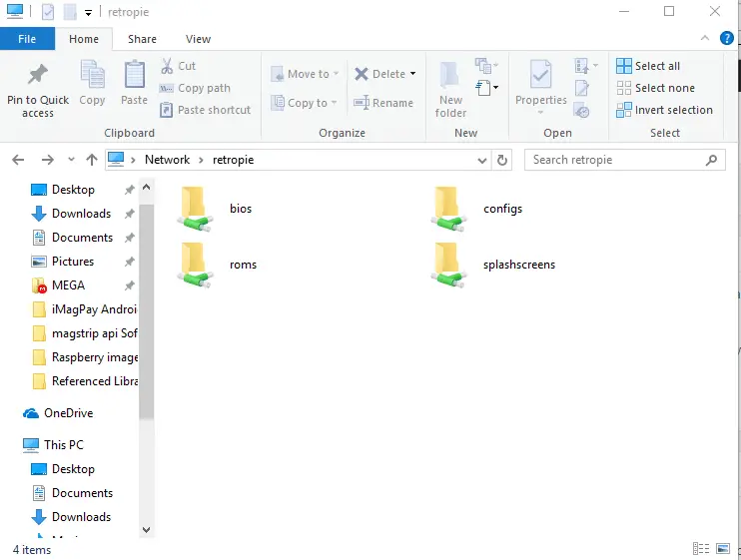Image resolution: width=741 pixels, height=560 pixels.
Task: Click the Properties checkmark icon
Action: click(x=540, y=74)
